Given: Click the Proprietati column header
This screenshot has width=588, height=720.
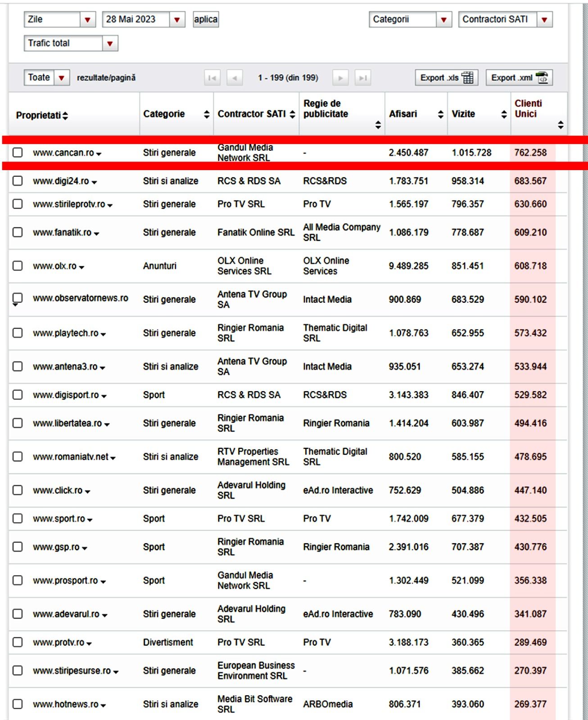Looking at the screenshot, I should click(x=38, y=115).
